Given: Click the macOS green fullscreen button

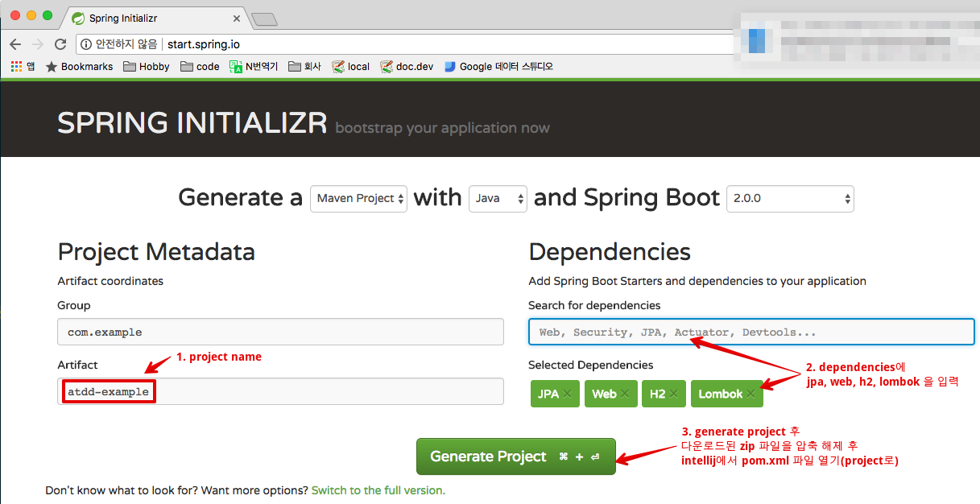Looking at the screenshot, I should point(48,15).
